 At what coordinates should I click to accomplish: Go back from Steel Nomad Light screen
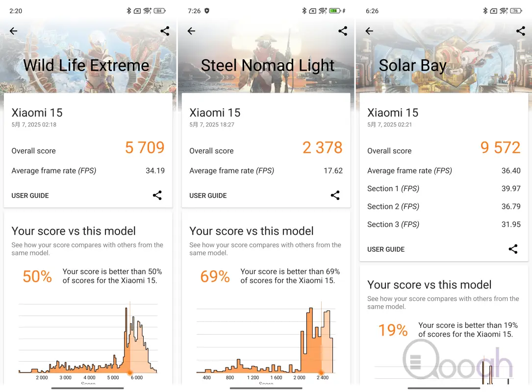191,31
